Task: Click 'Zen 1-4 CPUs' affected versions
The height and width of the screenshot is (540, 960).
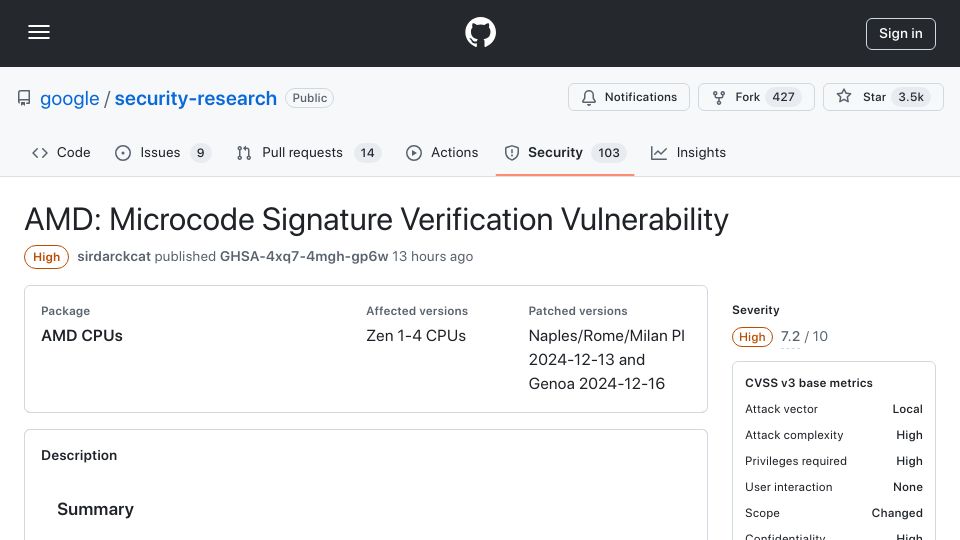Action: 416,336
